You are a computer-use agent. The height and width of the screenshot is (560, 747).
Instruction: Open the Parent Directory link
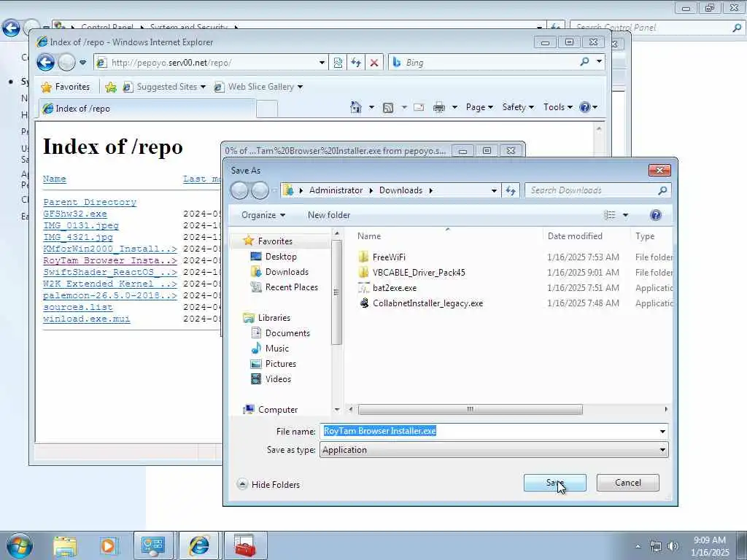(x=90, y=202)
